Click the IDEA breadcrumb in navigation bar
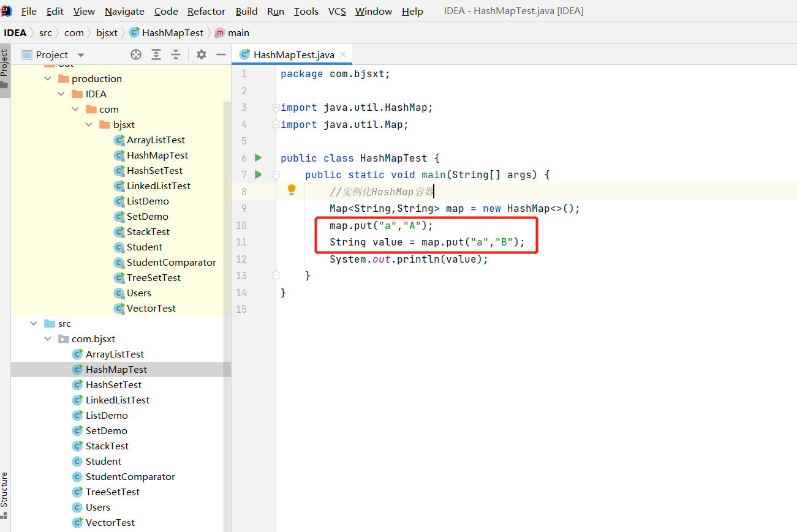Screen dimensions: 797x532 [x=15, y=32]
